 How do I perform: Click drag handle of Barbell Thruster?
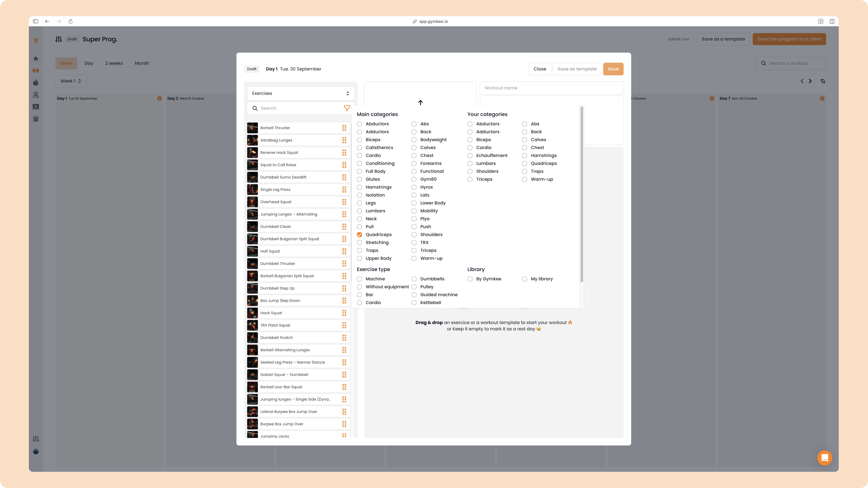pos(344,128)
